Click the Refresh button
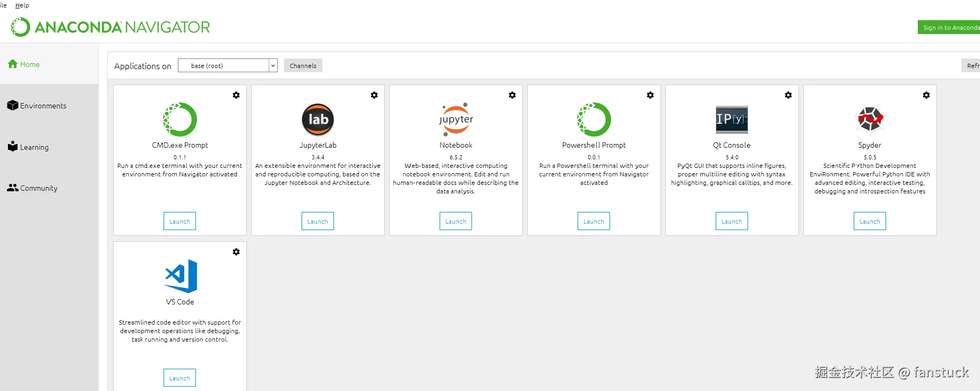The width and height of the screenshot is (980, 391). [971, 65]
